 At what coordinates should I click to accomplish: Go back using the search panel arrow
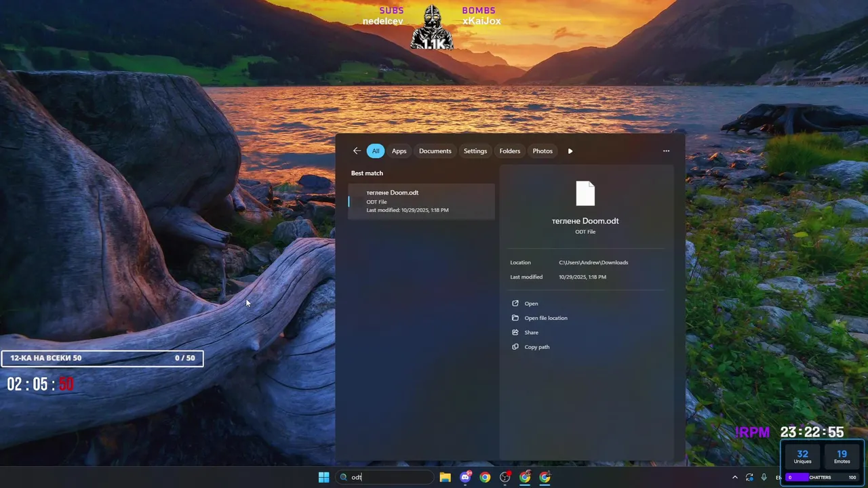357,151
